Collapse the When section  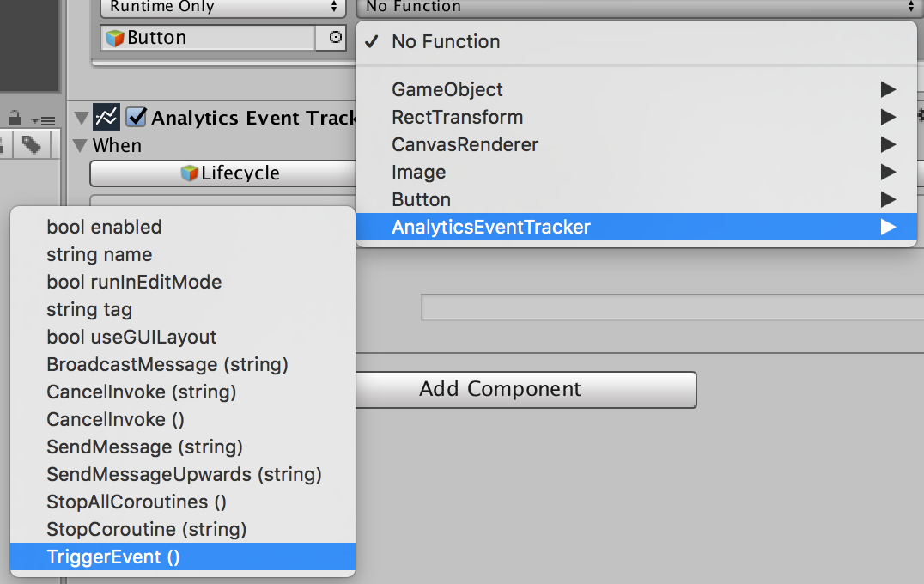[x=80, y=145]
